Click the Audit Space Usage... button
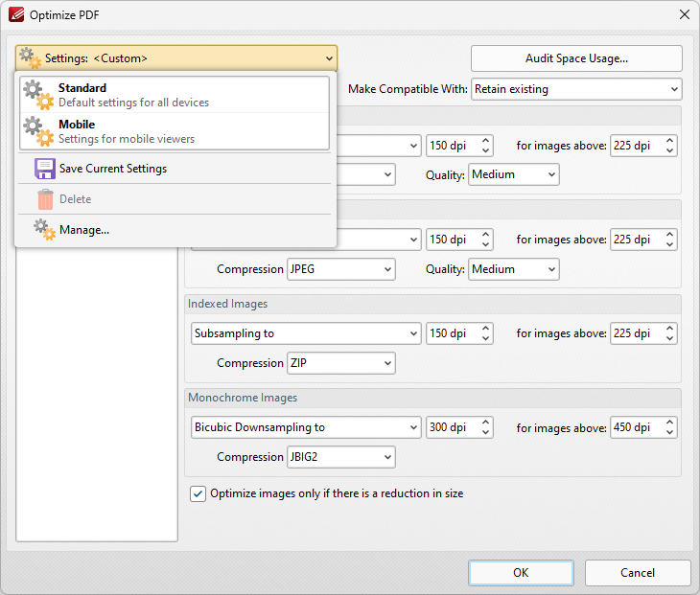 pos(576,58)
